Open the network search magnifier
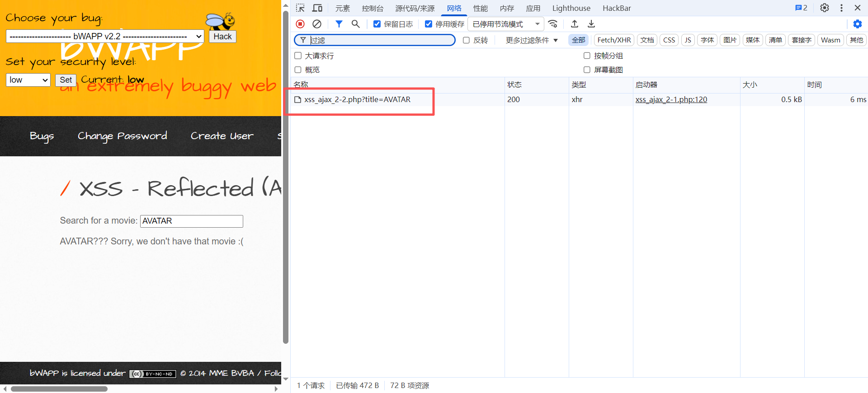Image resolution: width=868 pixels, height=393 pixels. tap(356, 24)
